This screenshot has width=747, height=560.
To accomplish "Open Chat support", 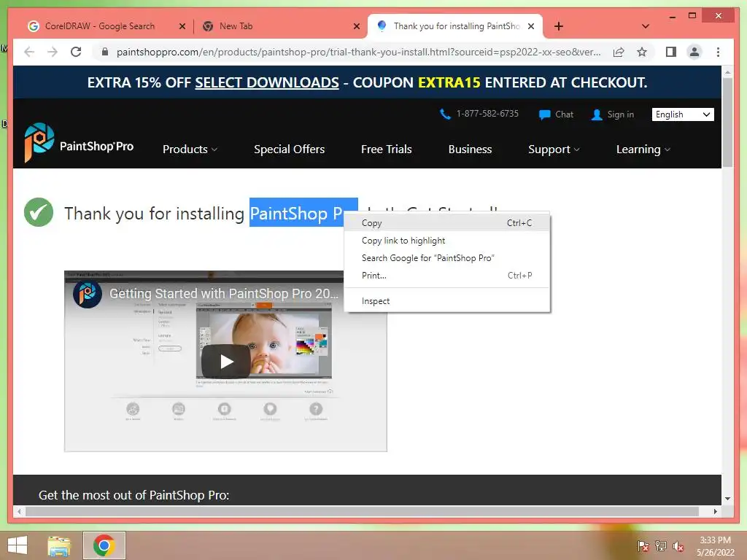I will [556, 114].
